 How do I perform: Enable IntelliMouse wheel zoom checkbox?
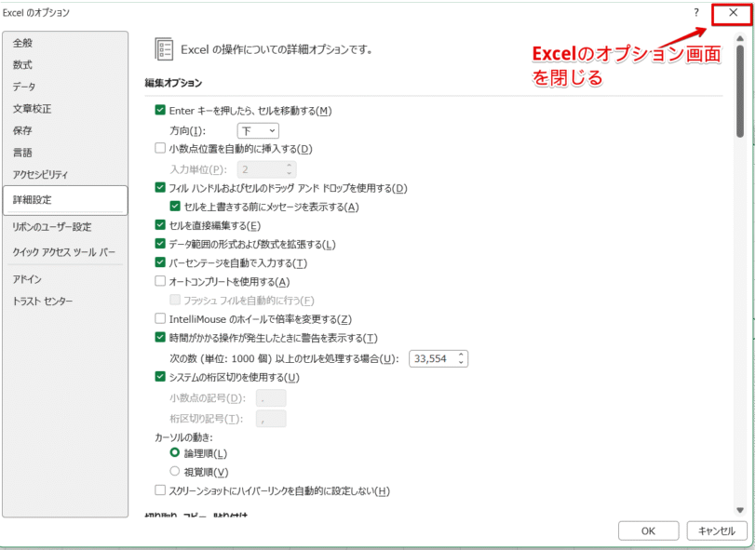(x=160, y=318)
